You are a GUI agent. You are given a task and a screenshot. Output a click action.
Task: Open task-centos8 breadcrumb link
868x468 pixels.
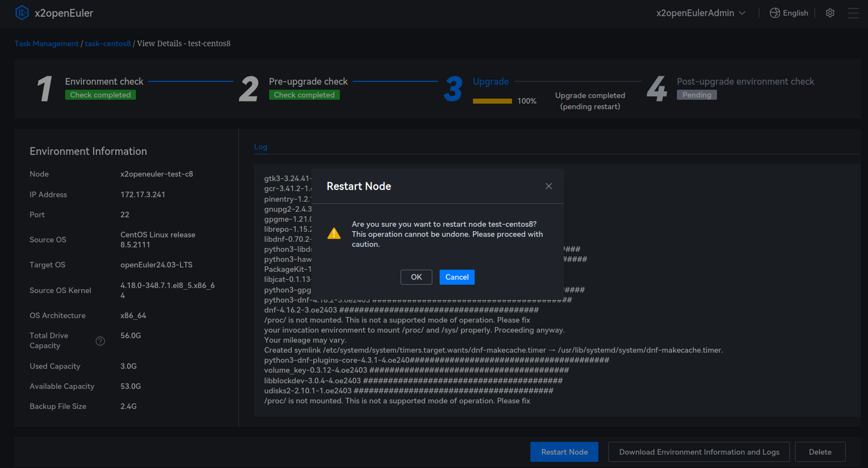(108, 43)
